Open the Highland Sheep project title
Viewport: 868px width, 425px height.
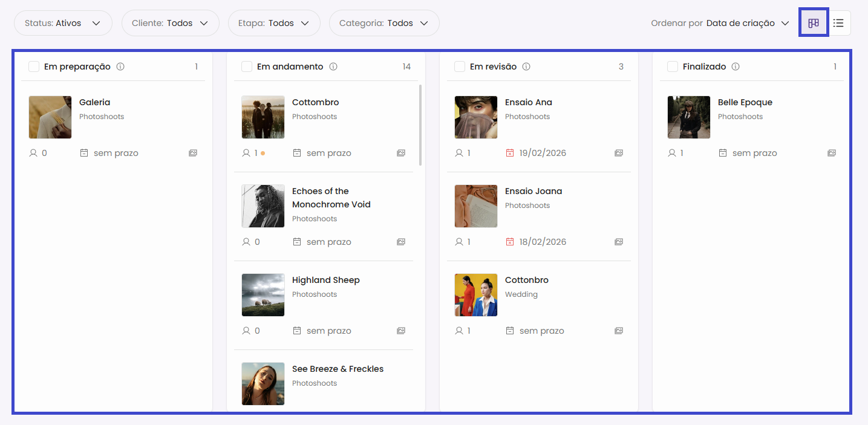pos(325,280)
